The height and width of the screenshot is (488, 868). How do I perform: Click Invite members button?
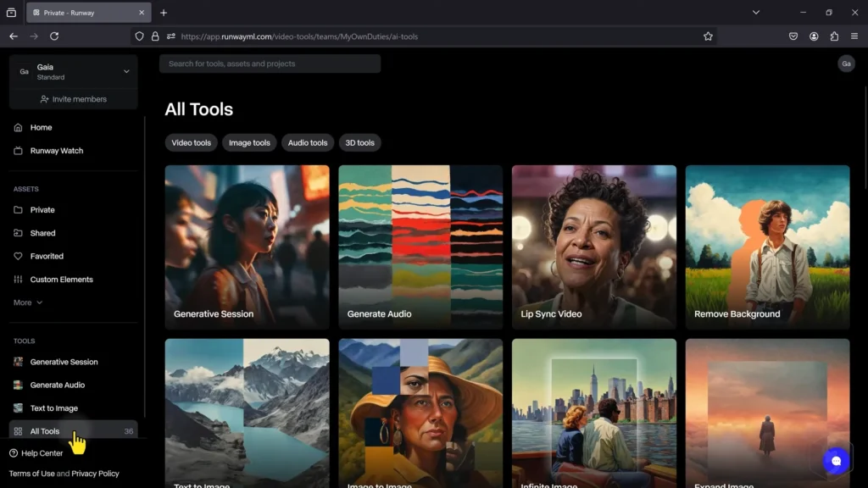[73, 99]
